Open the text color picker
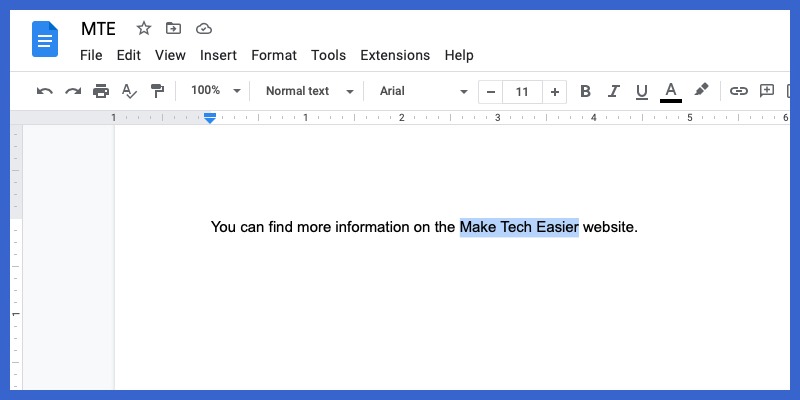The width and height of the screenshot is (800, 400). pos(671,92)
